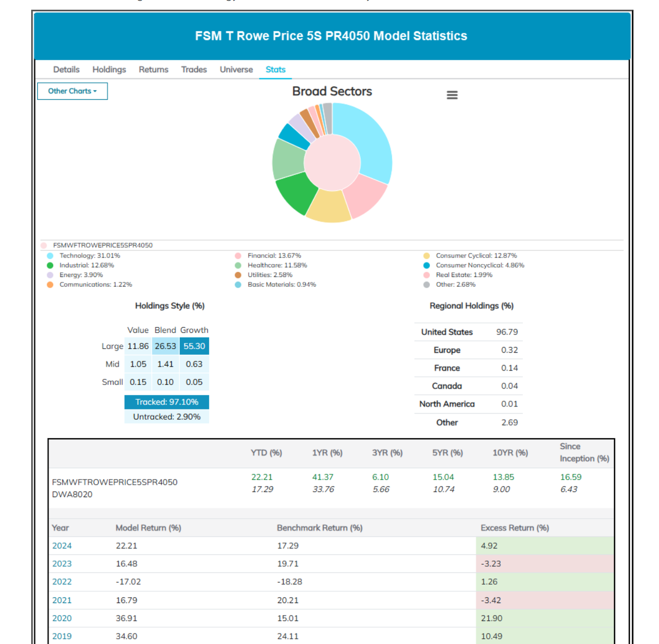Click the Large Value 11.86 cell

(x=138, y=346)
